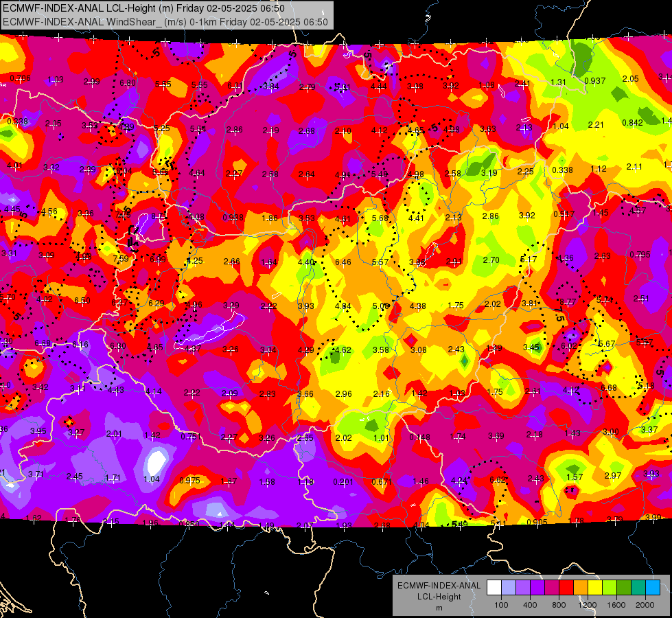
Task: Click the wind shear value 0.201
Action: coord(343,482)
